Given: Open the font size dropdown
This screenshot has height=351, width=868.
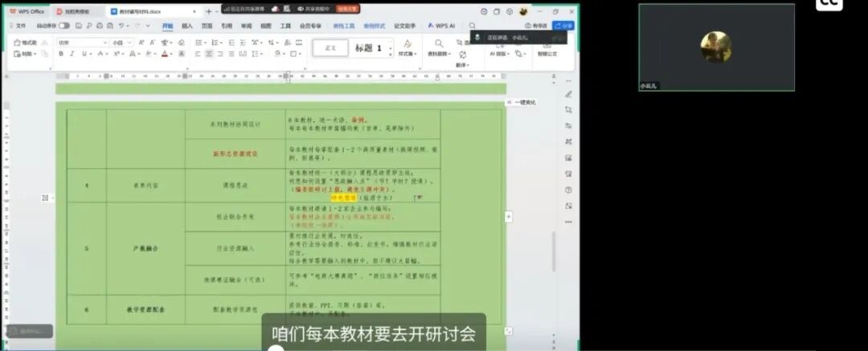Looking at the screenshot, I should [122, 42].
